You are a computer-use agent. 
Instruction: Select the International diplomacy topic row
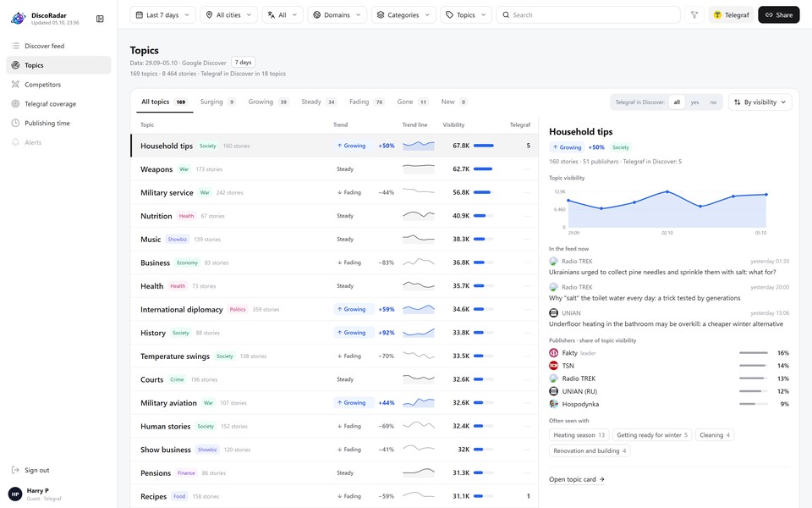click(335, 310)
